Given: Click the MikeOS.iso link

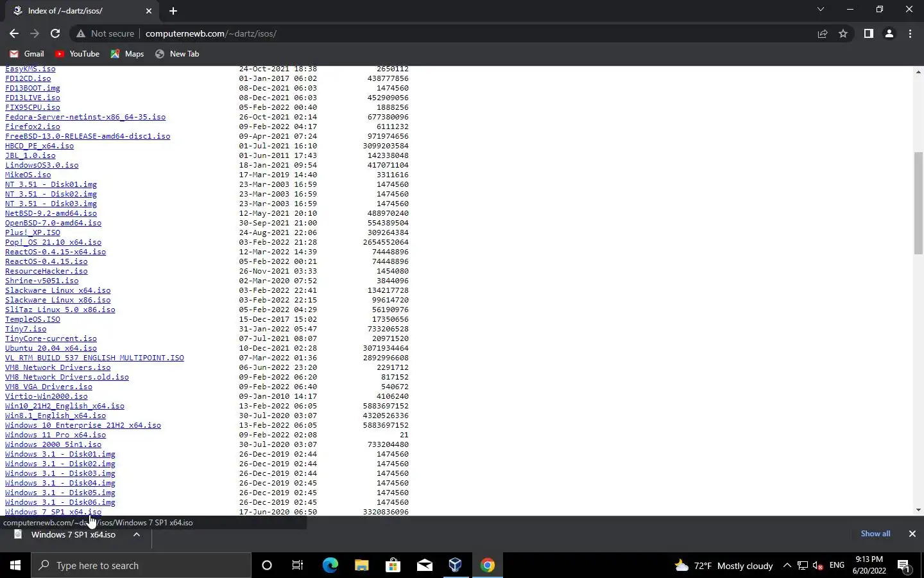Looking at the screenshot, I should click(x=28, y=175).
